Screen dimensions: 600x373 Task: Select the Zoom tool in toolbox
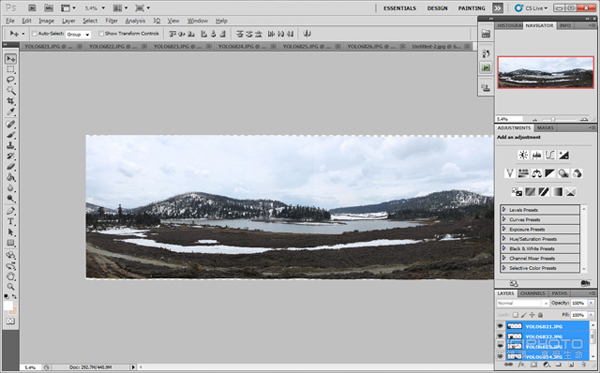(10, 286)
